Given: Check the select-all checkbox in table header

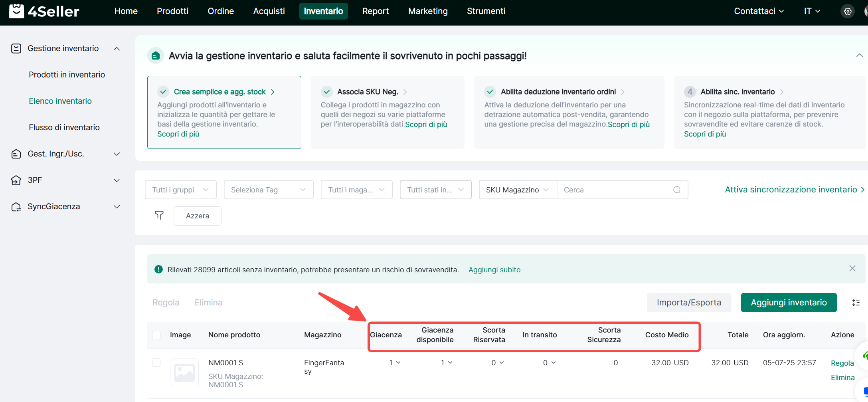Looking at the screenshot, I should click(x=156, y=335).
